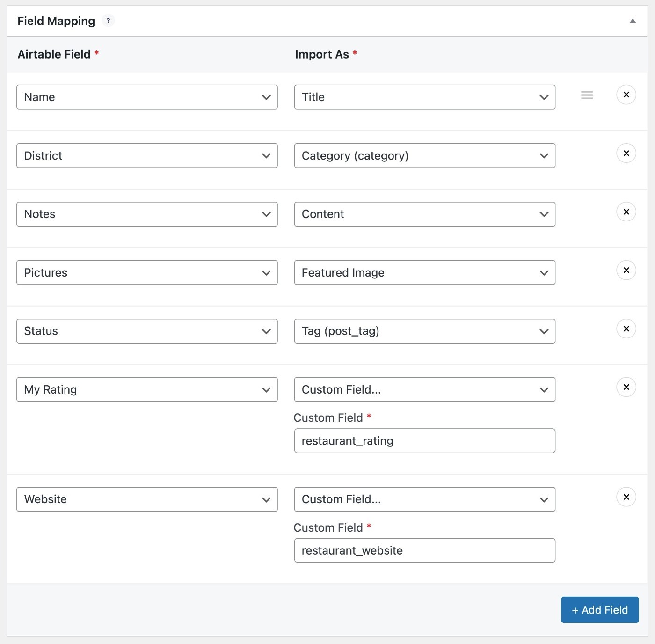Remove the Pictures mapping row
This screenshot has width=655, height=644.
[626, 270]
